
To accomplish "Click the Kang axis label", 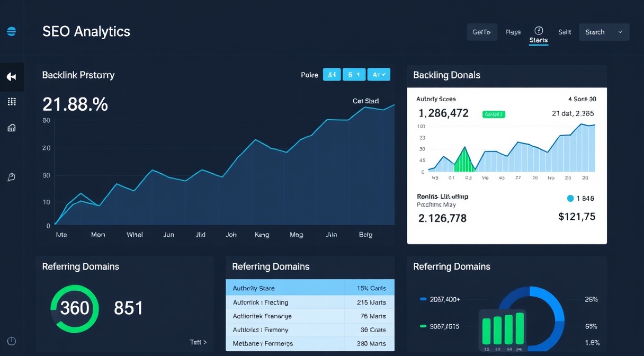I will click(262, 234).
